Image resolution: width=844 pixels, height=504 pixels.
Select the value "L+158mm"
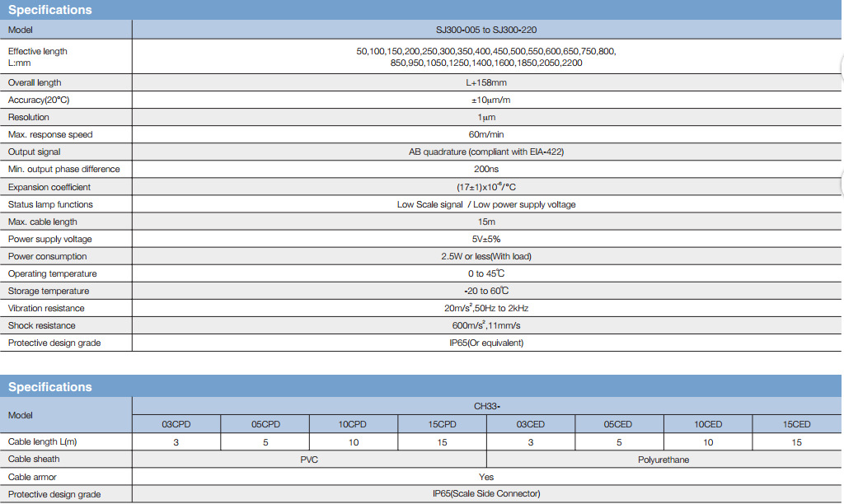[486, 82]
